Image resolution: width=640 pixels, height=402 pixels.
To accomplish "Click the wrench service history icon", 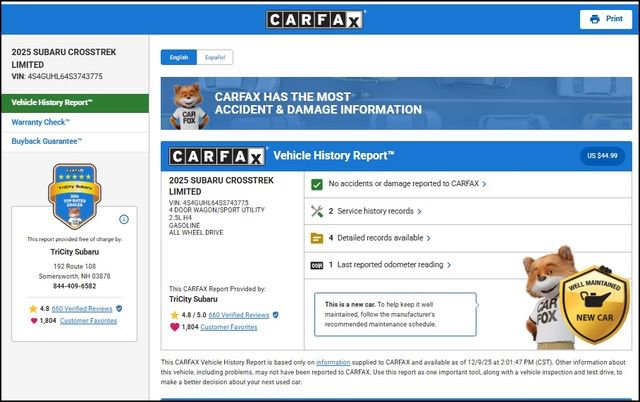I will 317,211.
